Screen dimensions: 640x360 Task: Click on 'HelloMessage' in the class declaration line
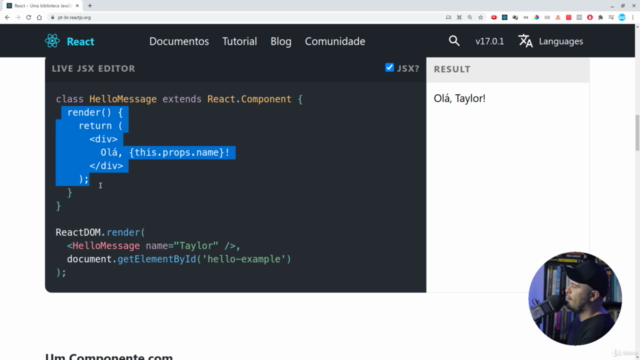123,99
